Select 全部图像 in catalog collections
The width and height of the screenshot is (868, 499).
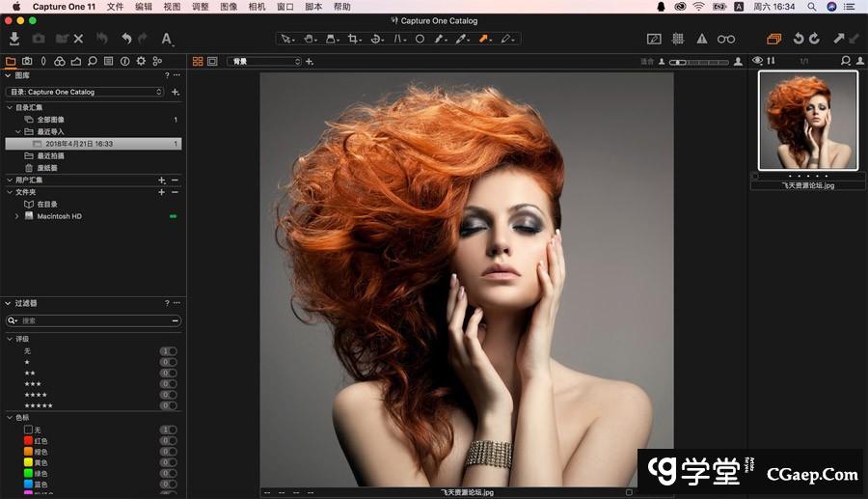pos(50,120)
